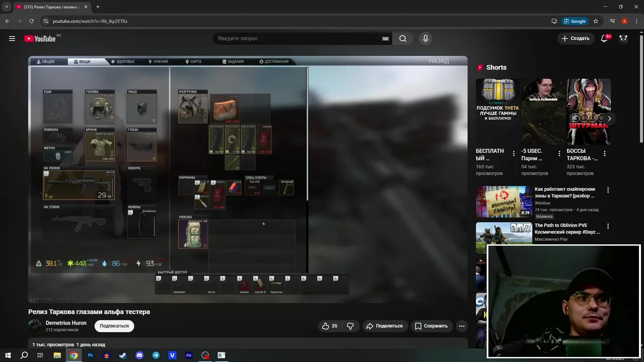Screen dimensions: 644x362
Task: Open Как работают снайперские зоны title
Action: (x=565, y=193)
